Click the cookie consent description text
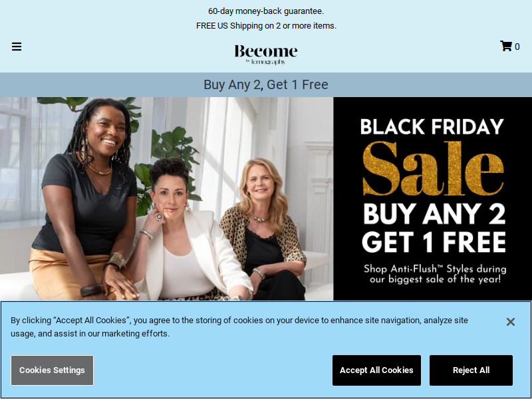The width and height of the screenshot is (532, 399). click(239, 327)
